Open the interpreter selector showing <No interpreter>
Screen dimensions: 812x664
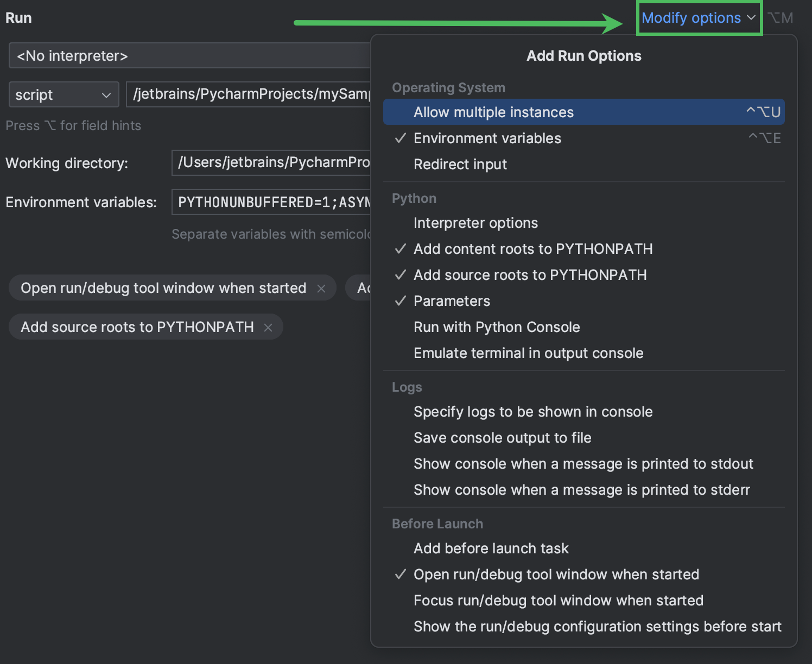pos(190,55)
